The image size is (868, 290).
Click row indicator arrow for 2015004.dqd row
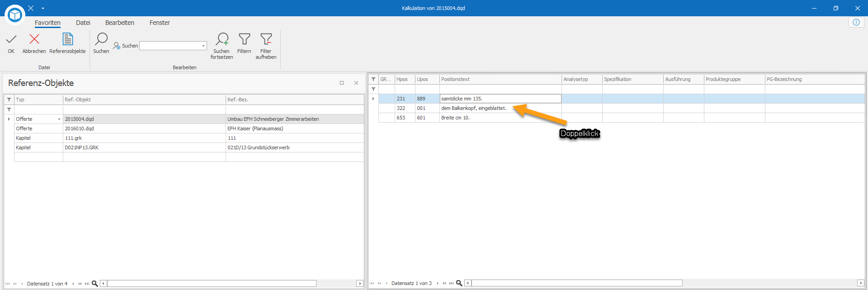(x=9, y=119)
